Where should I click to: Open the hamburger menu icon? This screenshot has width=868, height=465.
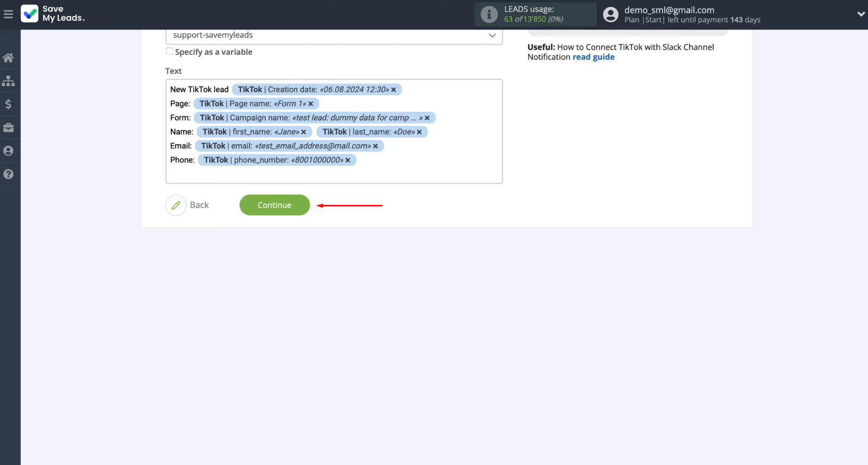(8, 14)
